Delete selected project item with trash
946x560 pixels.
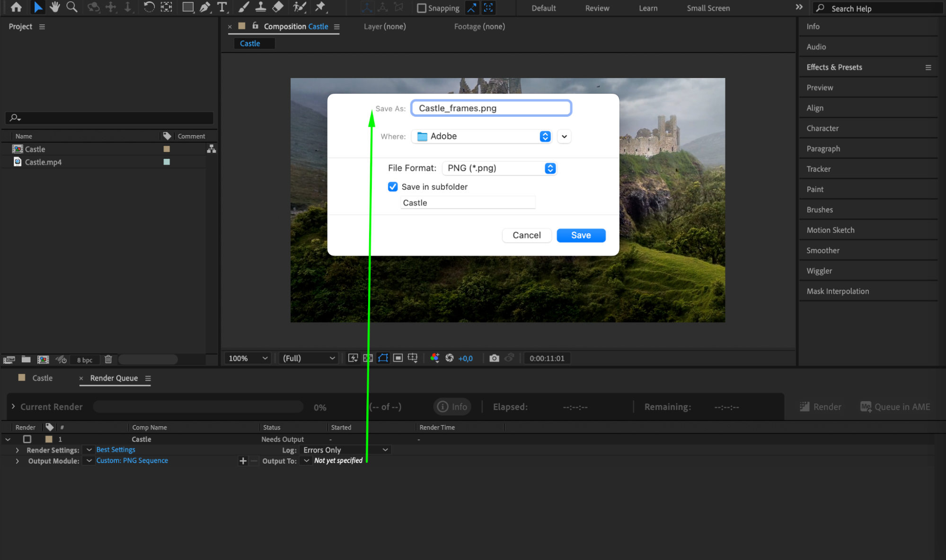coord(108,359)
